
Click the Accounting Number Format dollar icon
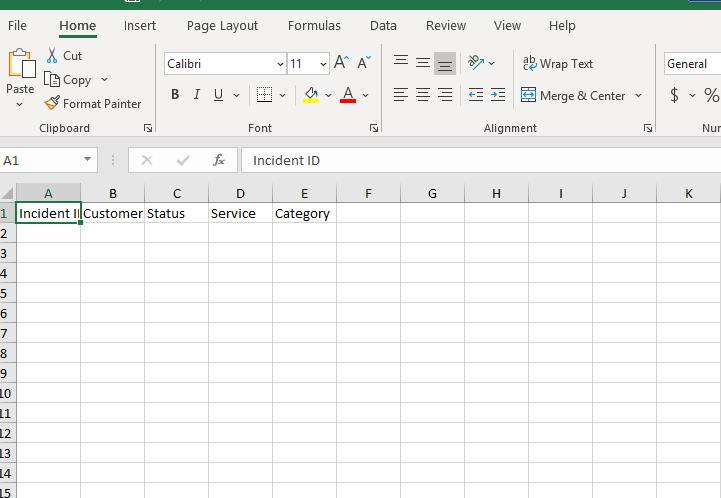pyautogui.click(x=675, y=96)
